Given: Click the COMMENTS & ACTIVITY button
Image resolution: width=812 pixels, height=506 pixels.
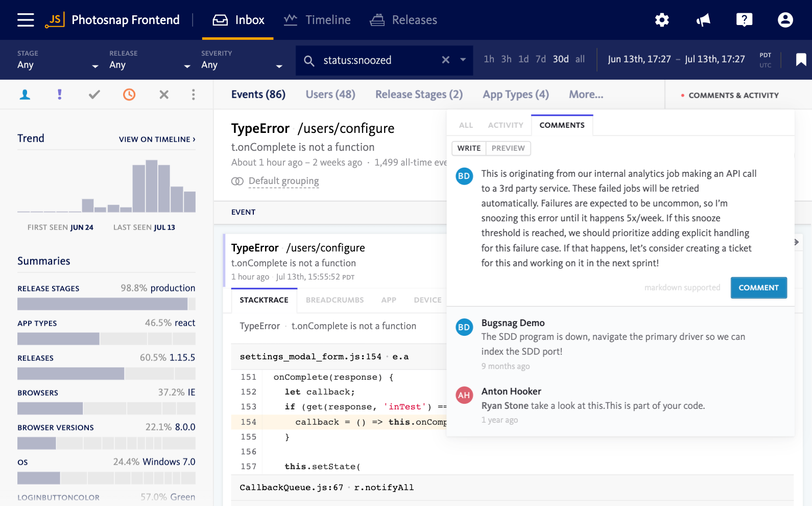Looking at the screenshot, I should pos(729,96).
